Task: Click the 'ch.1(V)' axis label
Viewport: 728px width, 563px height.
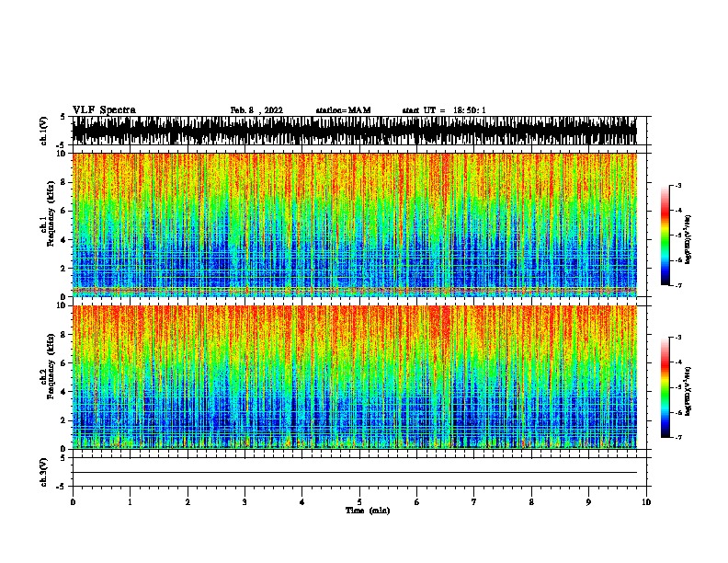Action: pyautogui.click(x=44, y=131)
